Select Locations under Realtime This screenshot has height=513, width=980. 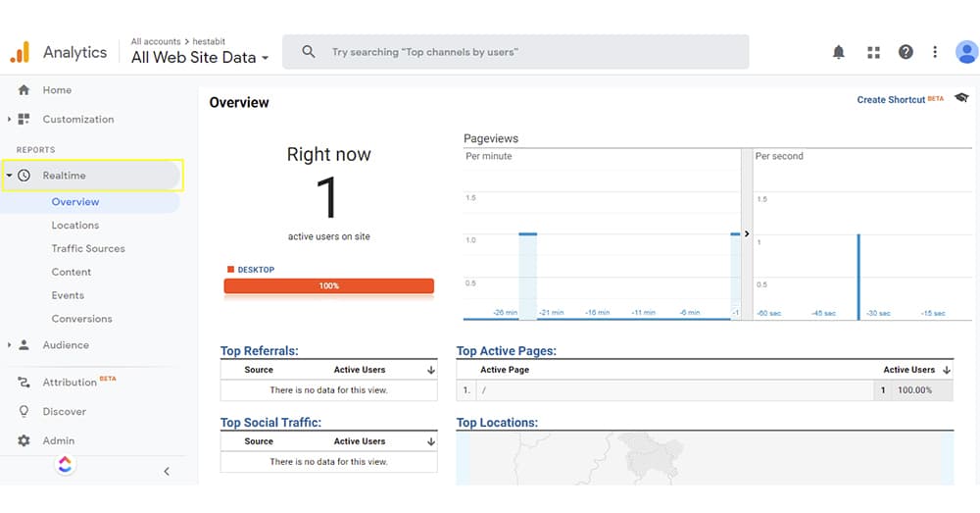coord(75,226)
